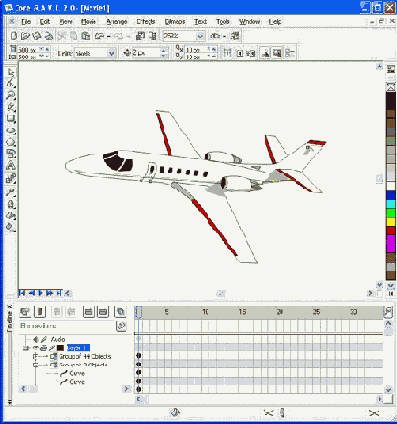Open the Bitmaps menu
This screenshot has height=424, width=397.
point(175,22)
